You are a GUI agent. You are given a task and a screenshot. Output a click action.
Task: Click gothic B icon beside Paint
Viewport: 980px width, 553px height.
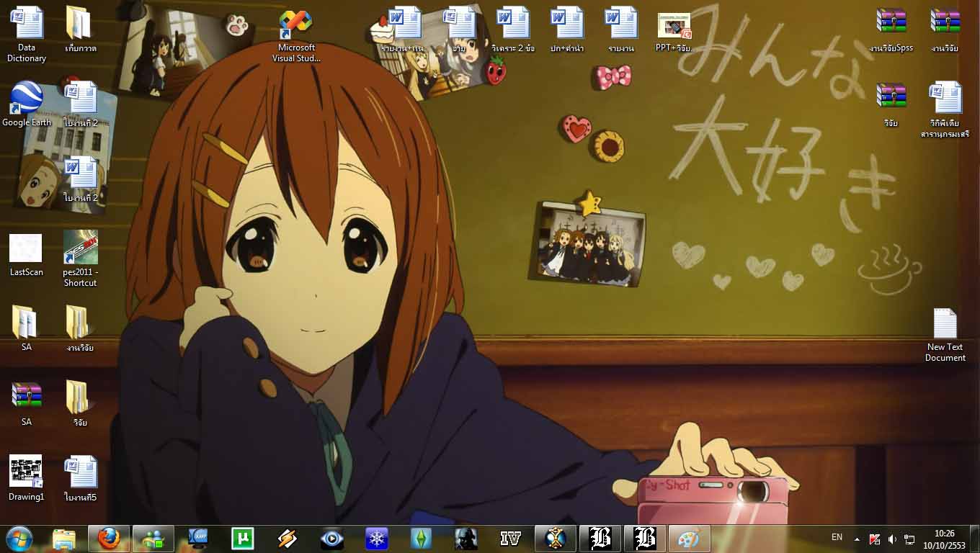pyautogui.click(x=645, y=539)
